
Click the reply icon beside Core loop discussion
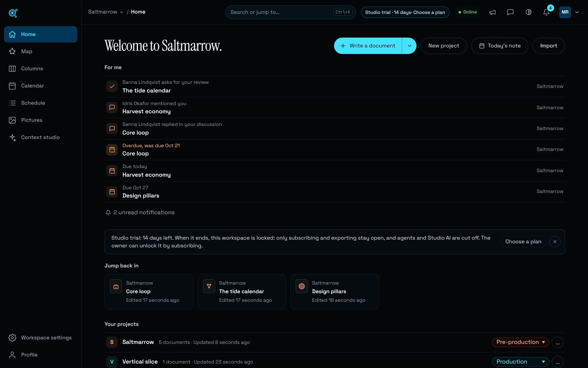tap(112, 129)
